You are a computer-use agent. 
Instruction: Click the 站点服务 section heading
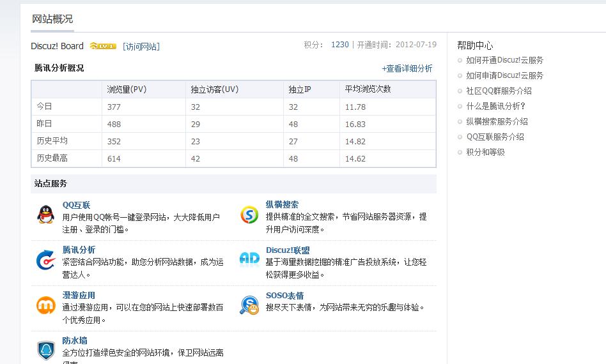pos(50,183)
